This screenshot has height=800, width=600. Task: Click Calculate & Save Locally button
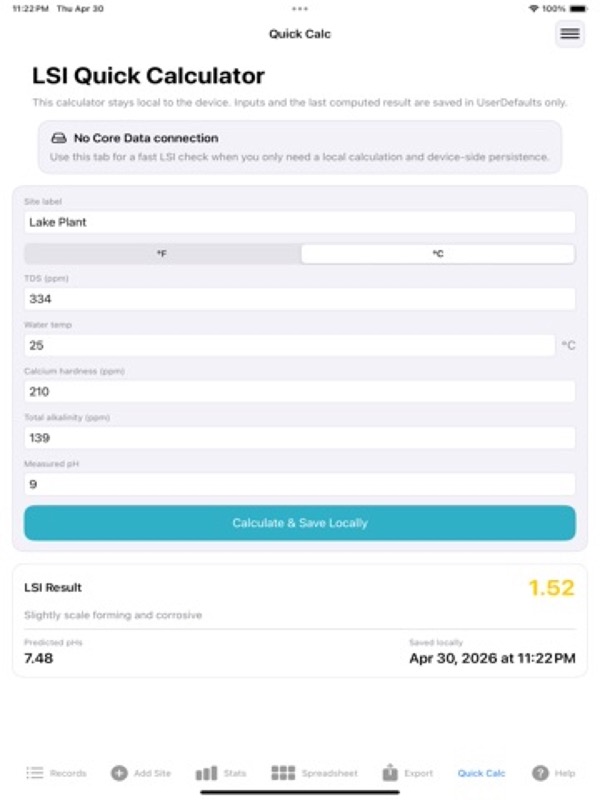click(x=300, y=523)
